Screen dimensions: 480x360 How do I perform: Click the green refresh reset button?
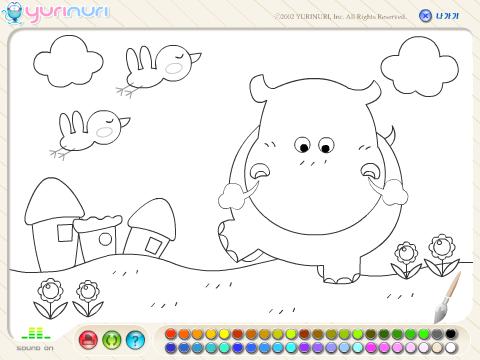point(112,340)
